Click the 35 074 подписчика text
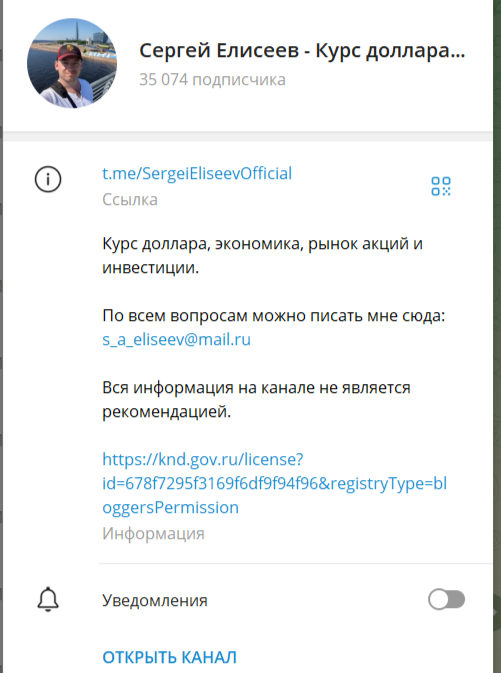The image size is (501, 673). [x=213, y=80]
